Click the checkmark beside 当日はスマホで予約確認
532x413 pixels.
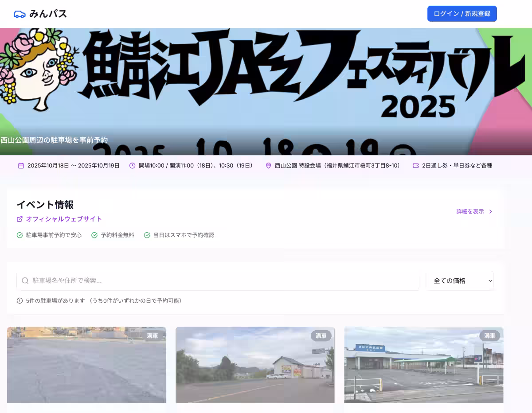147,235
